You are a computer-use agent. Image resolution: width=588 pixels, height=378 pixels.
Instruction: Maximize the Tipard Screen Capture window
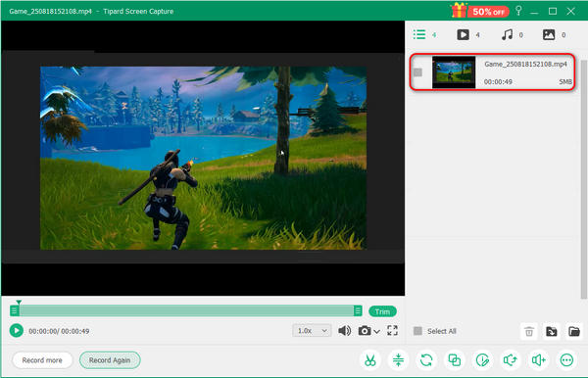coord(553,11)
